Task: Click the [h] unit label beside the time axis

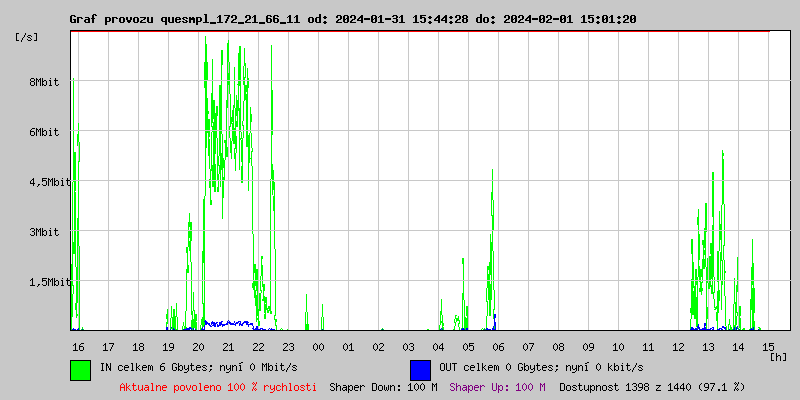Action: (x=779, y=356)
